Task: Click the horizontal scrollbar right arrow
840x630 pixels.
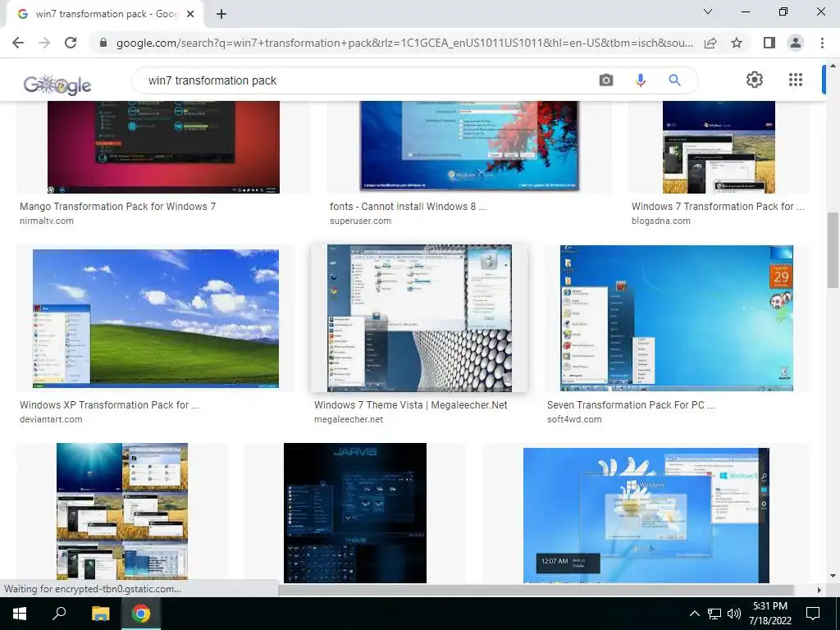Action: pyautogui.click(x=819, y=590)
